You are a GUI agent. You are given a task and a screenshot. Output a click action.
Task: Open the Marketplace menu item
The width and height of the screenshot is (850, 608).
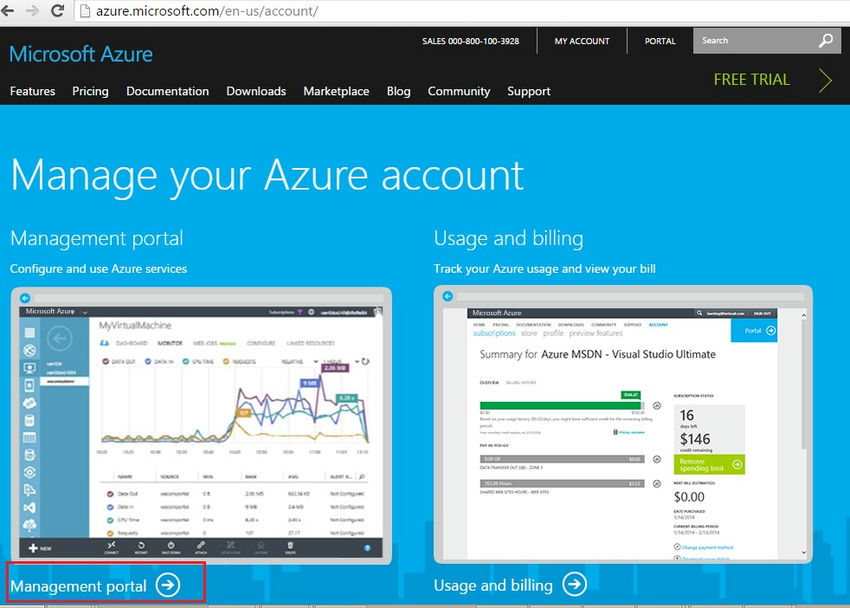336,91
